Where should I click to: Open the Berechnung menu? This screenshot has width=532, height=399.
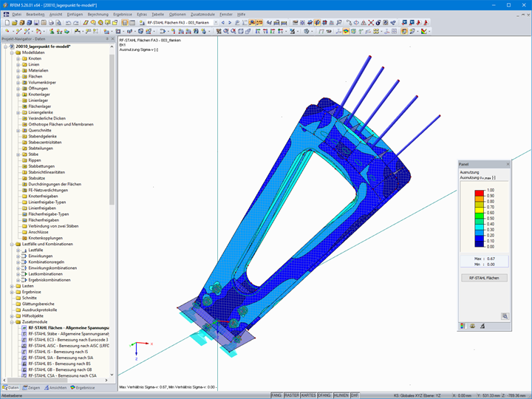[98, 14]
